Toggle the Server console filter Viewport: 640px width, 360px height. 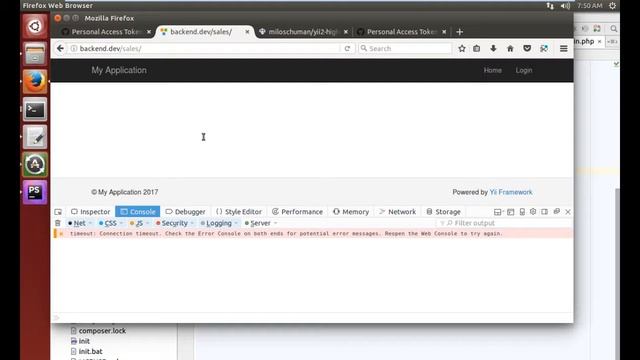coord(258,223)
